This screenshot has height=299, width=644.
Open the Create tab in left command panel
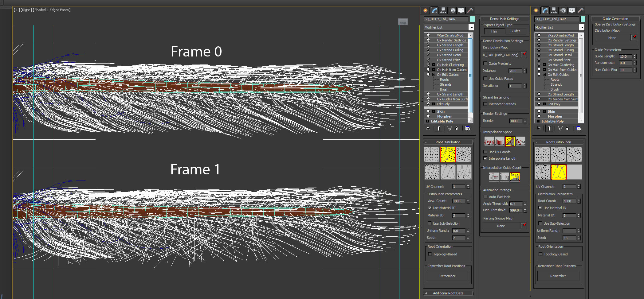(x=425, y=10)
